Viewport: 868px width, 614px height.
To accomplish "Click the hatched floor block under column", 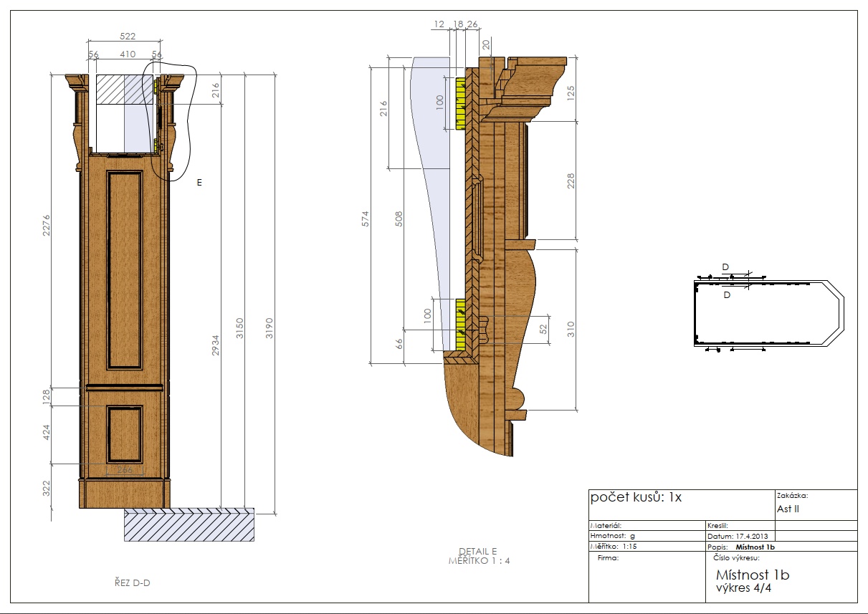I will 189,524.
